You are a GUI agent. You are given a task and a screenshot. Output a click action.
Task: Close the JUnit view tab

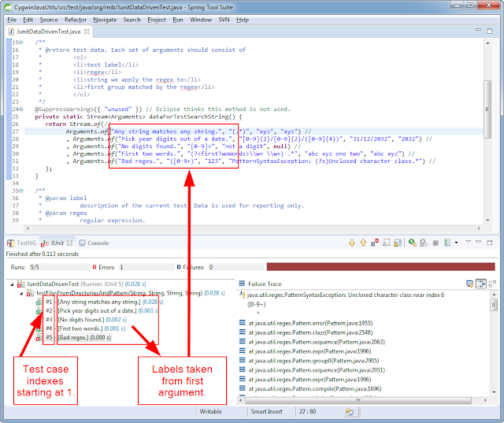69,243
